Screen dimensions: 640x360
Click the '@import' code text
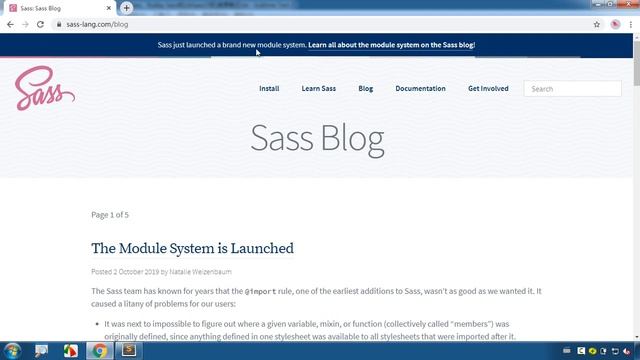(260, 291)
